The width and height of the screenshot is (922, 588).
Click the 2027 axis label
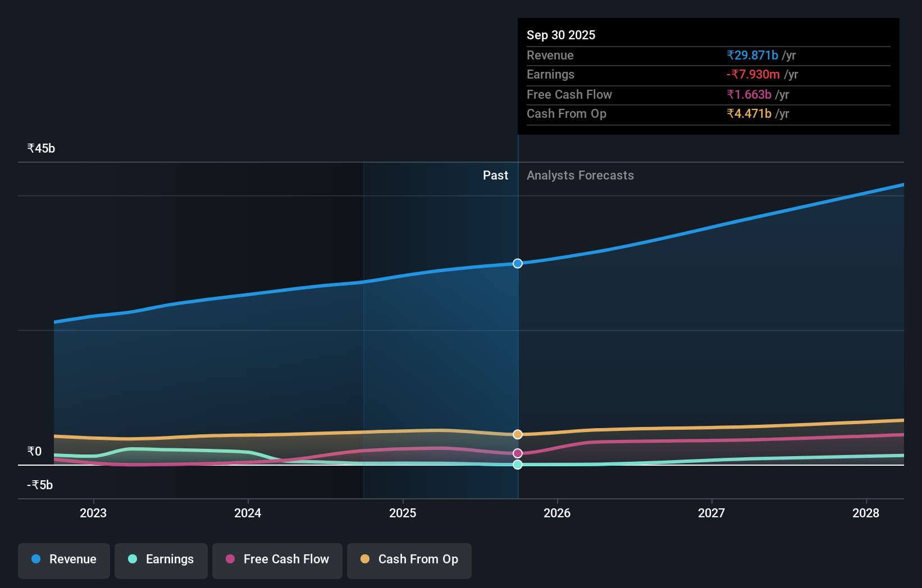click(x=711, y=513)
